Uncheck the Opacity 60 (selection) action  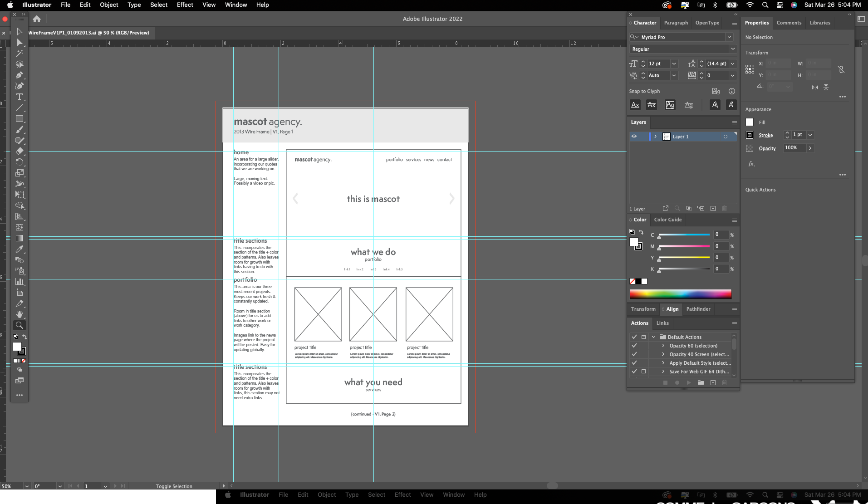click(634, 345)
